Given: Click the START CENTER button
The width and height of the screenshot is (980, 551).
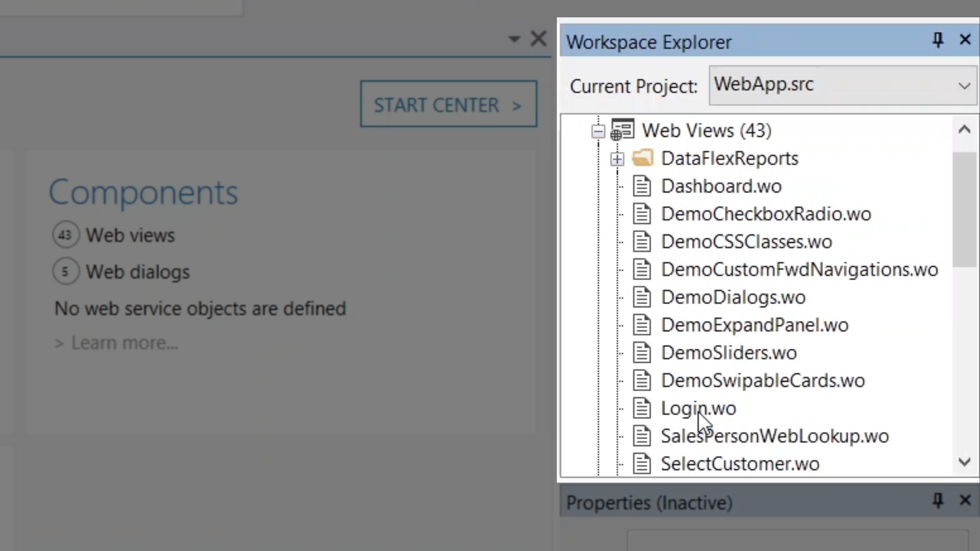Looking at the screenshot, I should 448,104.
